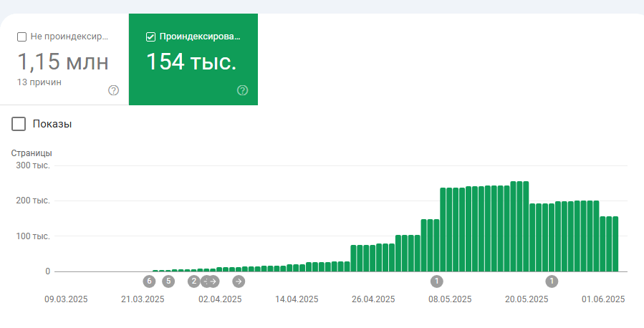Click marker '1' near 20.05.2025

[x=552, y=281]
